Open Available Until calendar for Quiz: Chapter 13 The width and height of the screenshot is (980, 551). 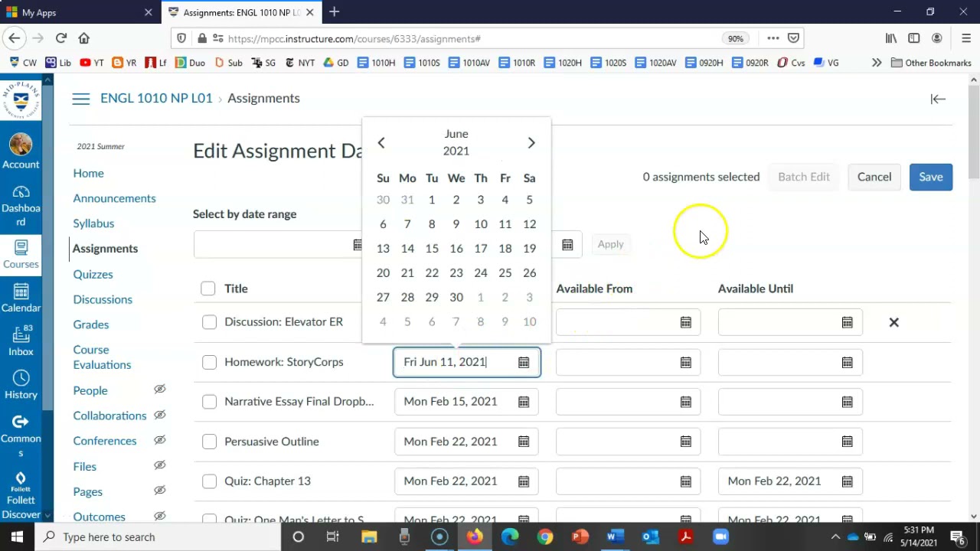[848, 481]
